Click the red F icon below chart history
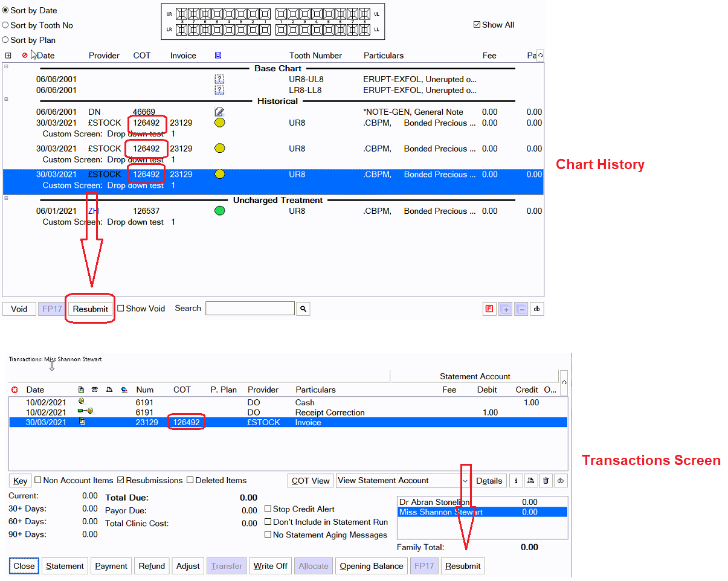The height and width of the screenshot is (581, 728). (489, 309)
